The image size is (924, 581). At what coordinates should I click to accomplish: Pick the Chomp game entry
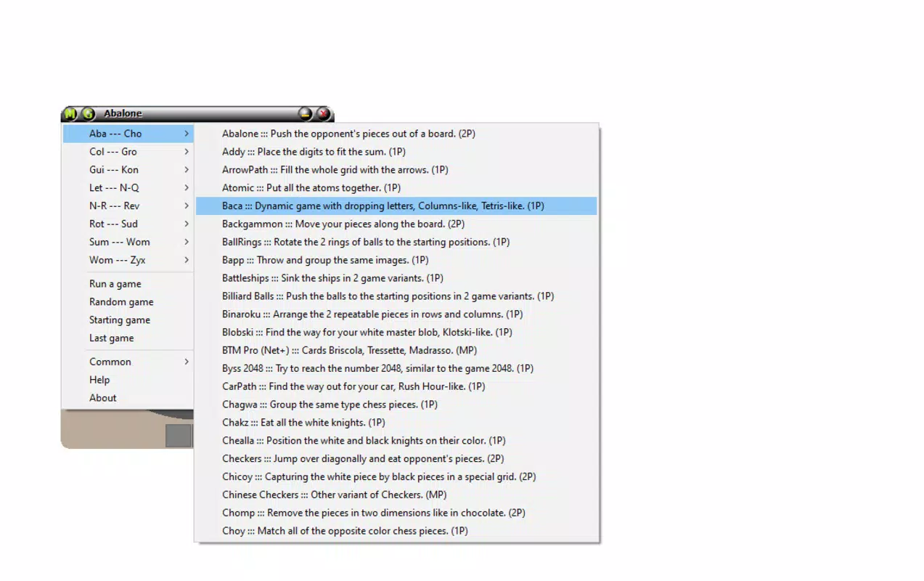[396, 513]
